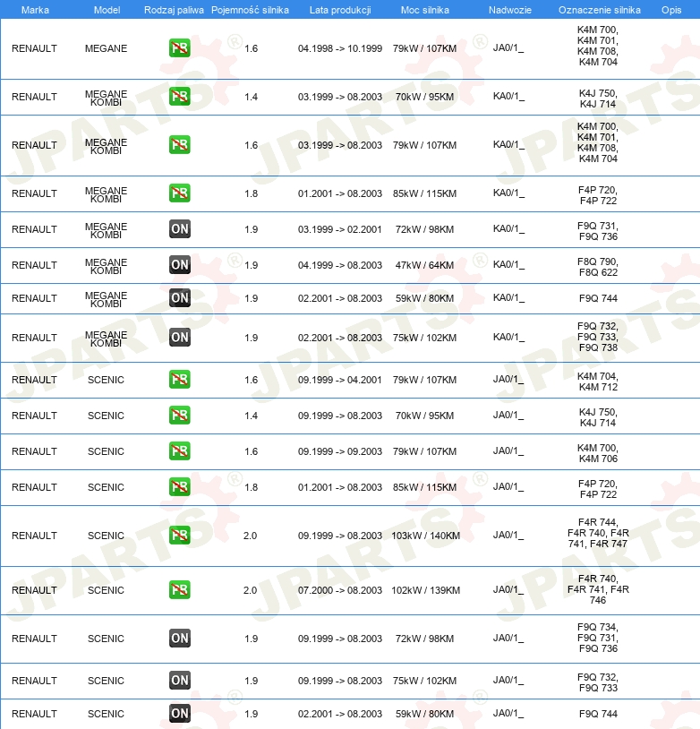Image resolution: width=700 pixels, height=729 pixels.
Task: Click diesel ON icon for Megane Kombi 72kW
Action: tap(179, 228)
